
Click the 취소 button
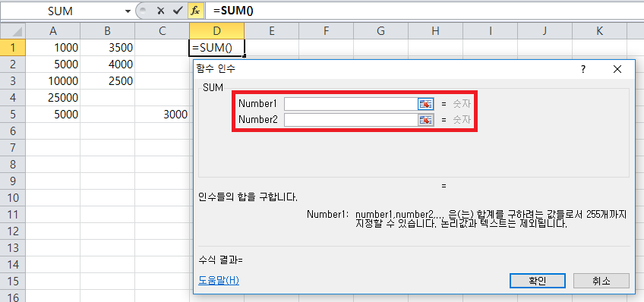[601, 281]
